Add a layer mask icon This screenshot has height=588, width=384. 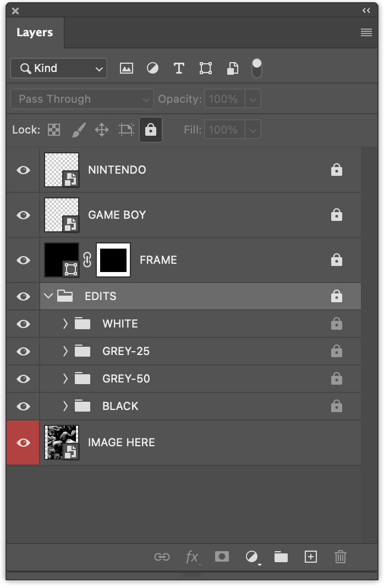coord(222,557)
